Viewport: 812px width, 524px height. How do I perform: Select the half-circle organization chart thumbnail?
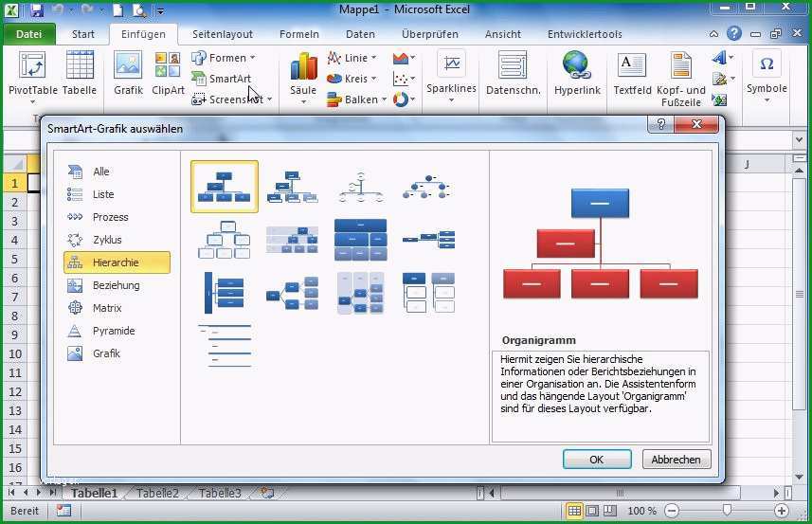point(360,187)
